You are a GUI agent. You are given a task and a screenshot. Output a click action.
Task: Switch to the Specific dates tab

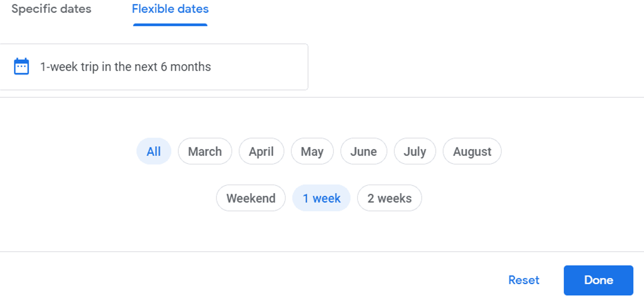coord(51,9)
